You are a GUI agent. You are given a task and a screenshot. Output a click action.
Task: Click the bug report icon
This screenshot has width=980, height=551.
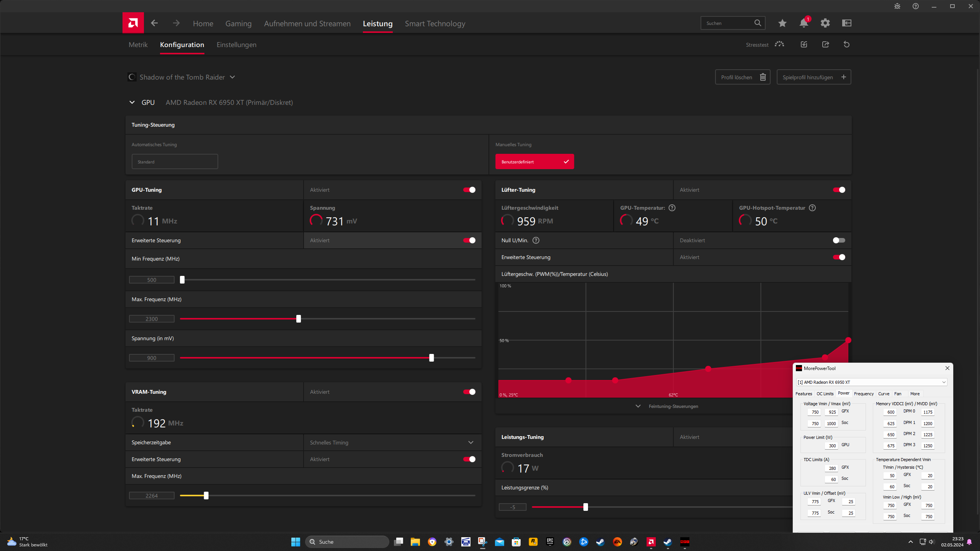[897, 6]
